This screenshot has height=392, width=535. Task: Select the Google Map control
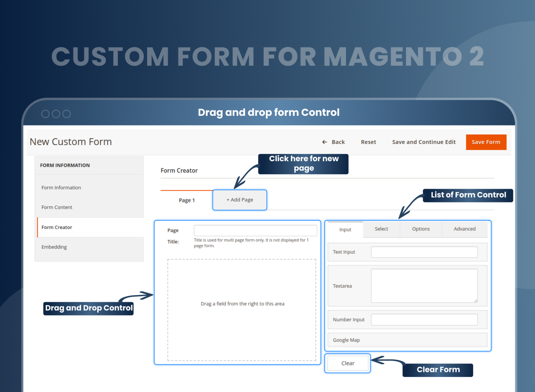tap(407, 340)
